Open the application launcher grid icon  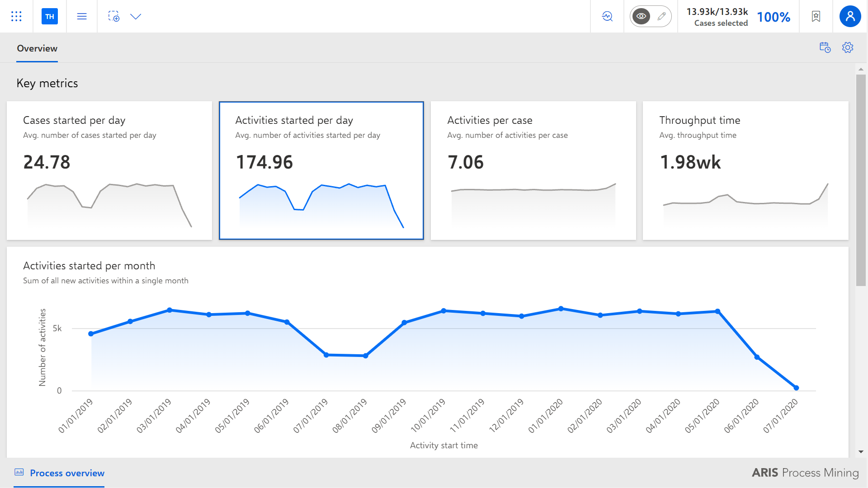coord(16,16)
